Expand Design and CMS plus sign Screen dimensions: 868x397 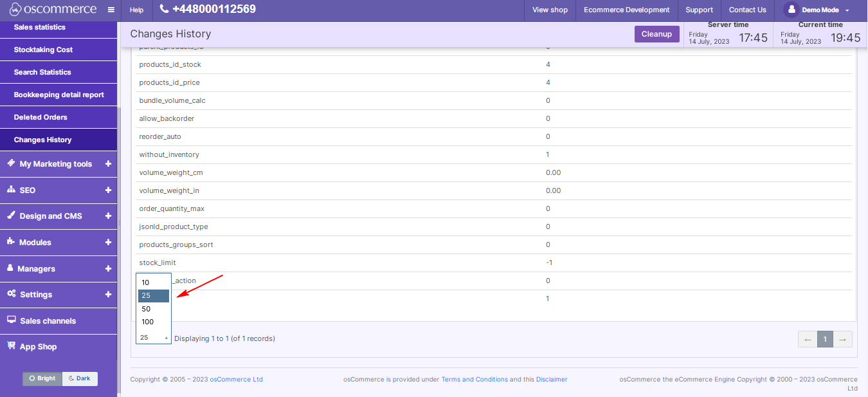tap(108, 216)
